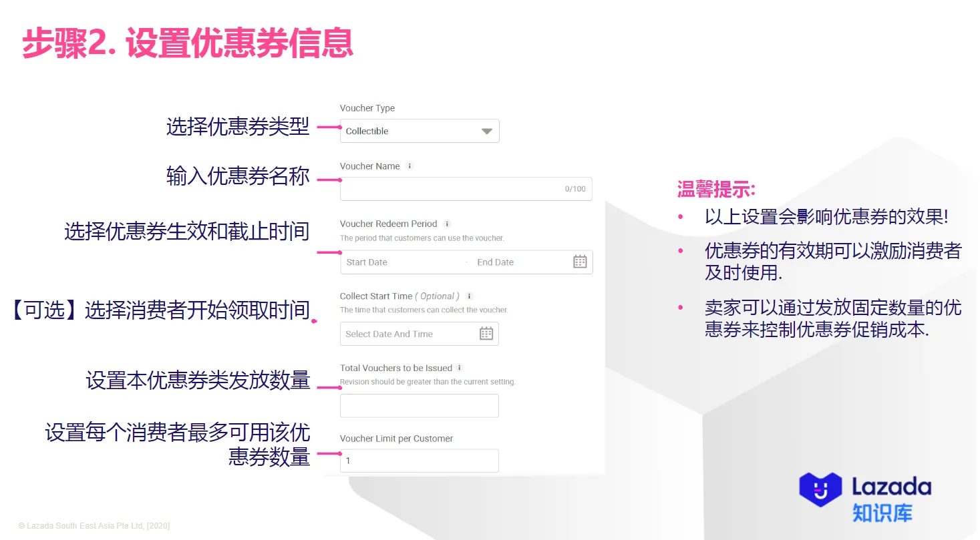Click the Total Vouchers to be Issued input
This screenshot has width=980, height=540.
pyautogui.click(x=419, y=405)
